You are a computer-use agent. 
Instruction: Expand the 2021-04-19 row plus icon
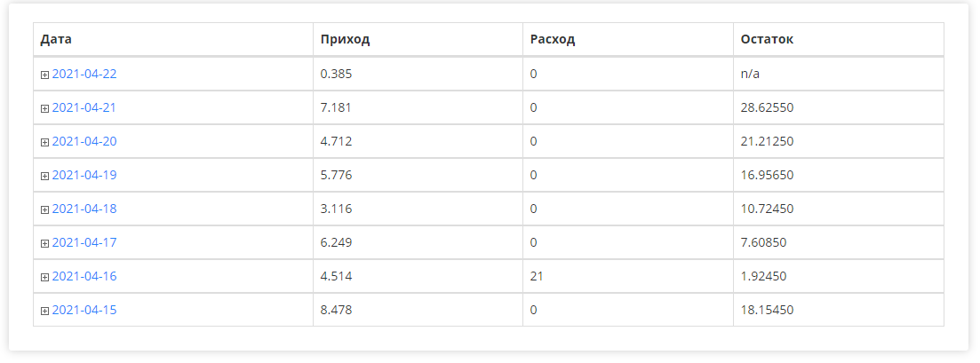click(x=44, y=176)
